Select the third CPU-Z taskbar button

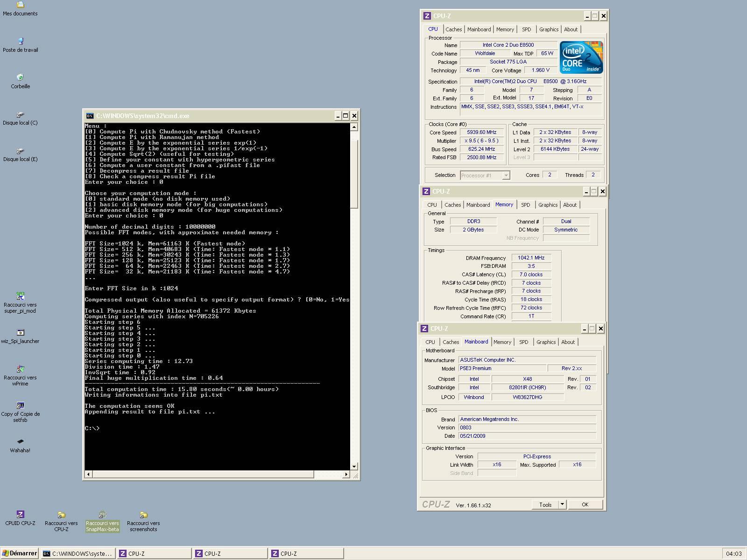[x=307, y=553]
